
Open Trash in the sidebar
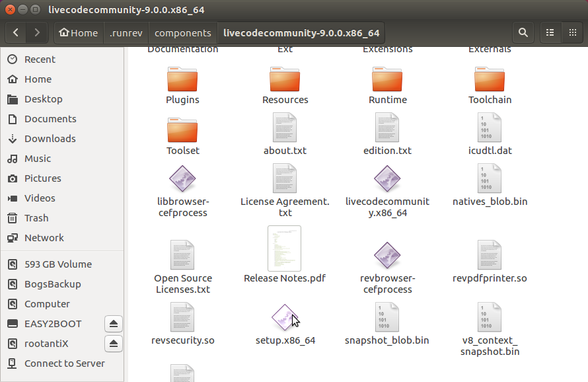coord(62,218)
